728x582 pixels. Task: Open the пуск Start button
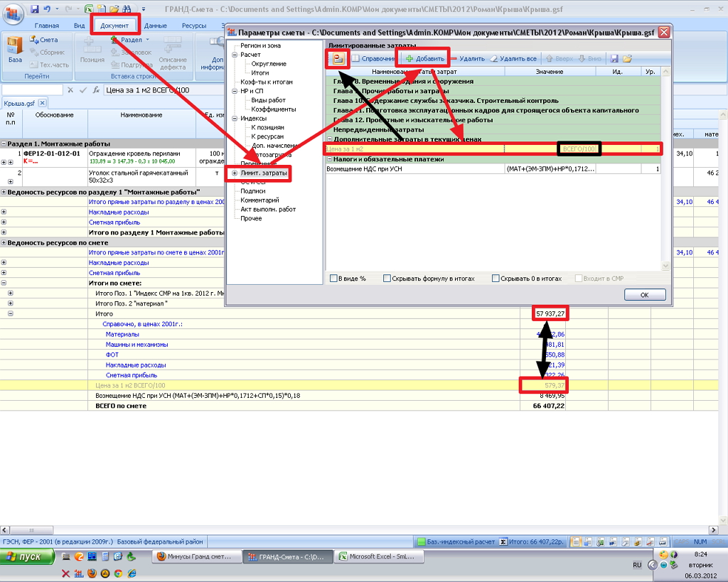pyautogui.click(x=27, y=556)
